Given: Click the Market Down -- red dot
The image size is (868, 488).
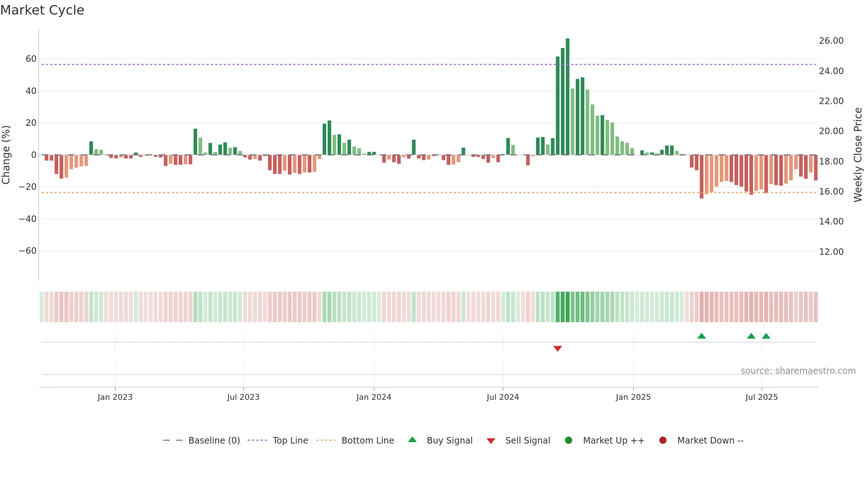Looking at the screenshot, I should click(x=663, y=440).
